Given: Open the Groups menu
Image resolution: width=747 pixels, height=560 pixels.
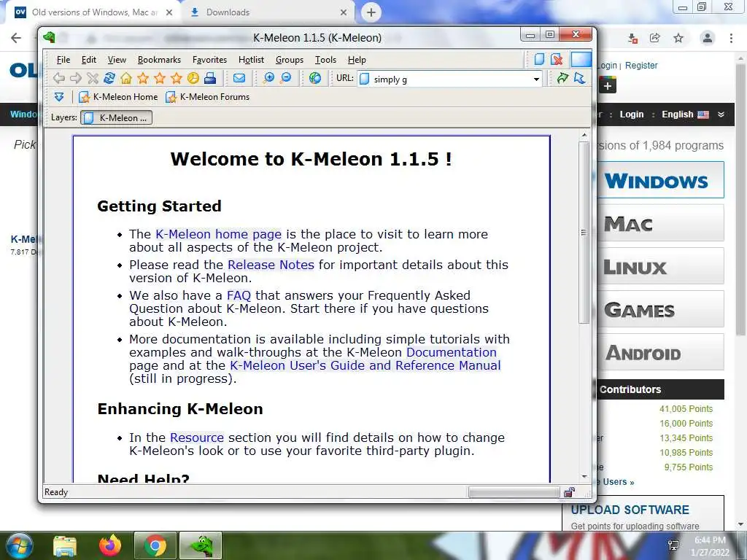Looking at the screenshot, I should pos(289,60).
